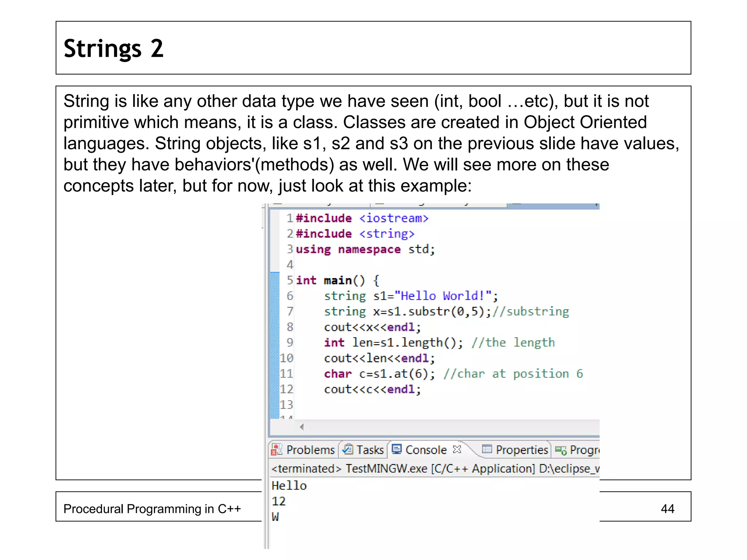
Task: Click the Progress tab icon
Action: coord(561,451)
